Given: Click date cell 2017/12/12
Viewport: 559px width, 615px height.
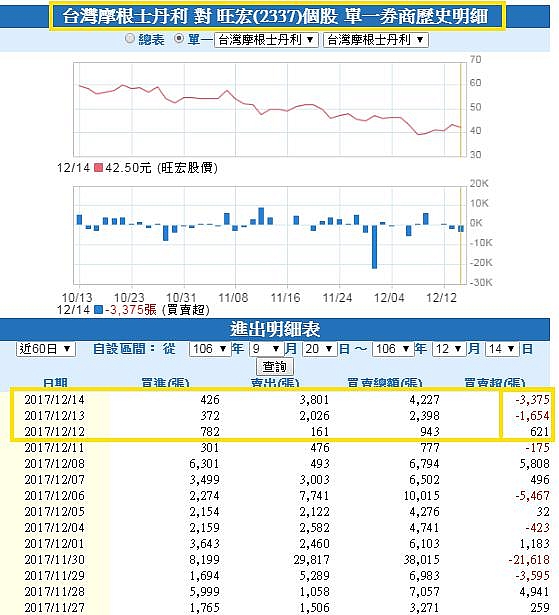Looking at the screenshot, I should pos(55,432).
